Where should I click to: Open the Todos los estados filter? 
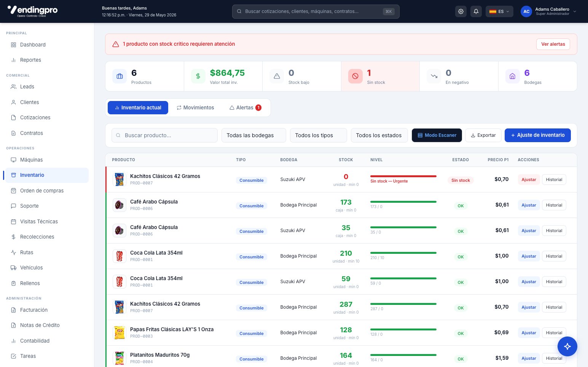pyautogui.click(x=379, y=135)
